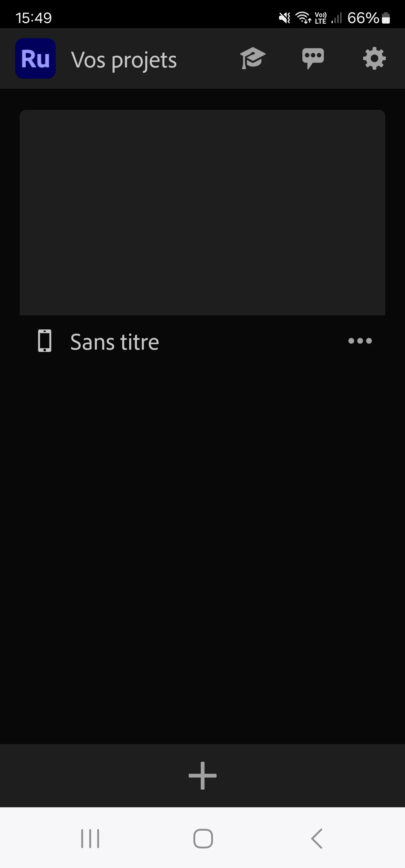Open the tutorials graduation cap icon
Screen dimensions: 405x868
253,58
